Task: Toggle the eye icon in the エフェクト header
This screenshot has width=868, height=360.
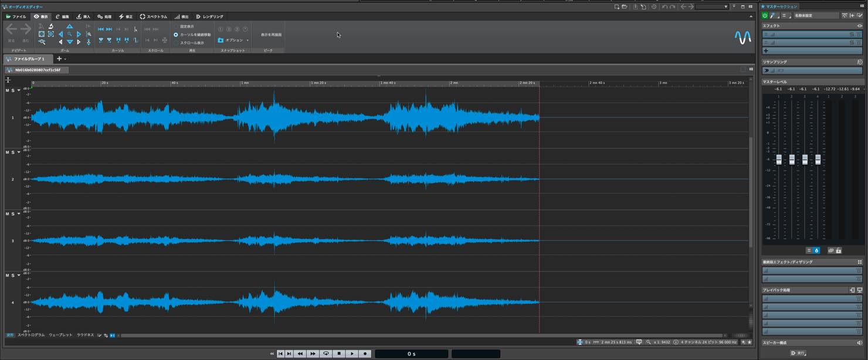Action: pos(860,26)
